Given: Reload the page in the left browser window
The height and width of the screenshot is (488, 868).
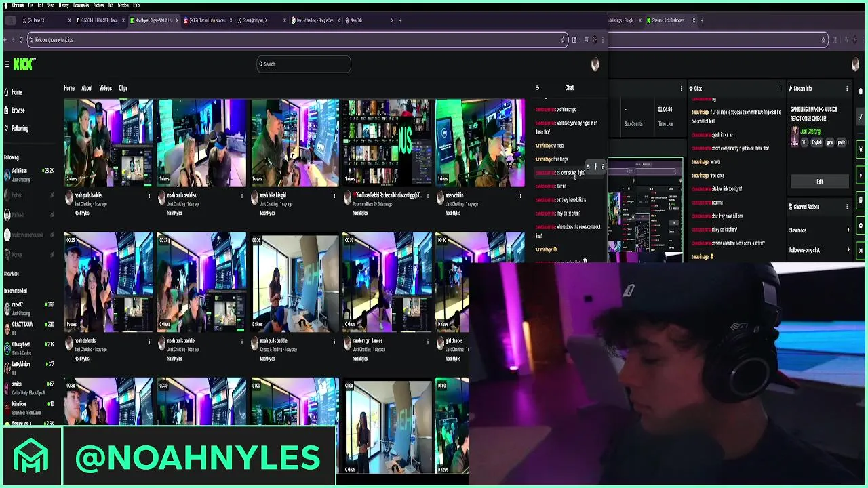Looking at the screenshot, I should pos(21,40).
